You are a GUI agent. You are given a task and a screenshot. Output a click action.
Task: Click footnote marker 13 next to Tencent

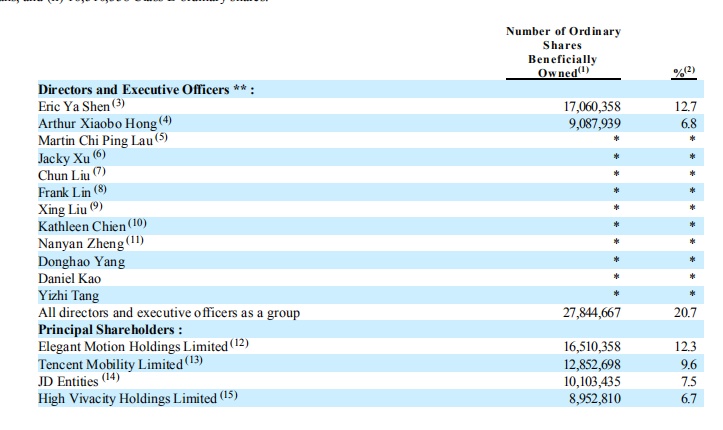click(x=193, y=360)
